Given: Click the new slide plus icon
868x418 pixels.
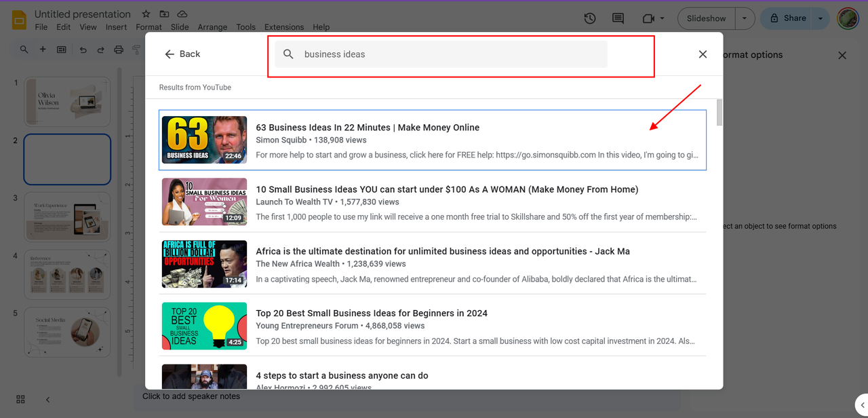Looking at the screenshot, I should 43,50.
